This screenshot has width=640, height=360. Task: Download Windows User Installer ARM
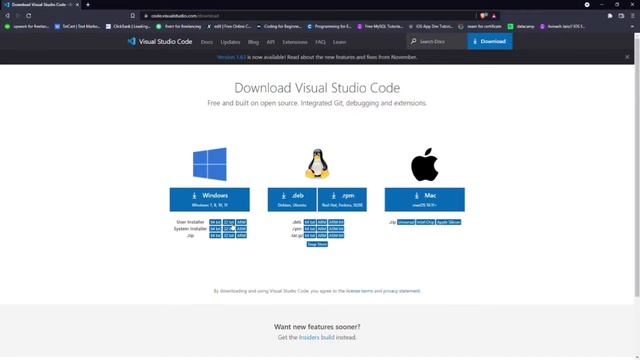241,222
